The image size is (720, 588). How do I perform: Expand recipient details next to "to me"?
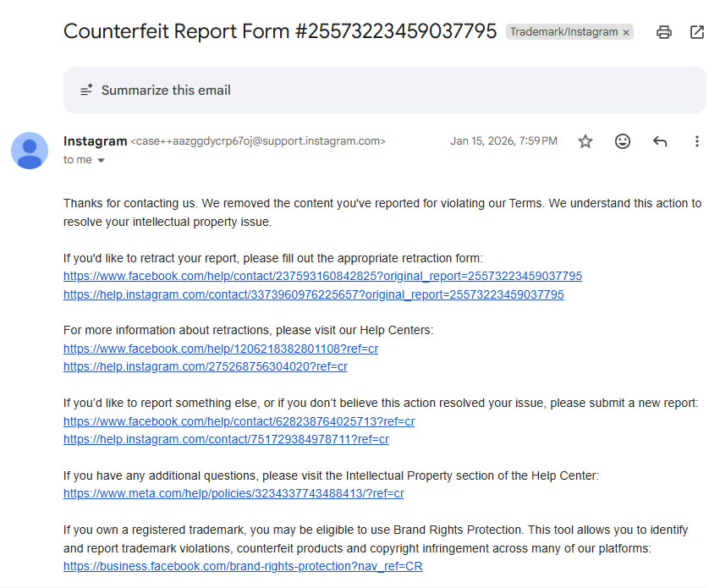point(102,160)
